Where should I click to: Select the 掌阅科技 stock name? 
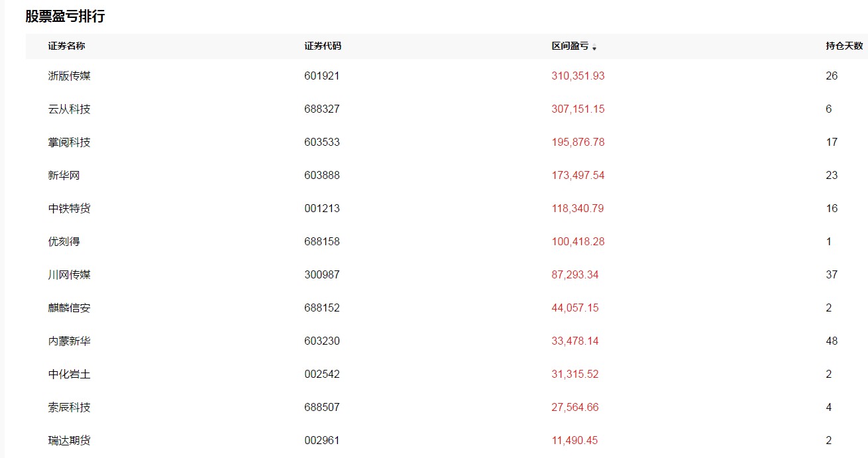click(x=70, y=142)
